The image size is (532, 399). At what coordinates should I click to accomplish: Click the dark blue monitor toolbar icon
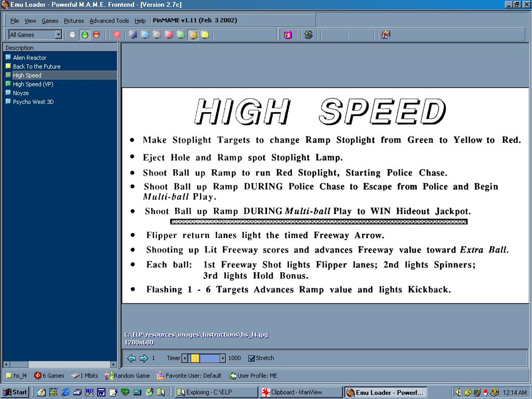[x=133, y=35]
